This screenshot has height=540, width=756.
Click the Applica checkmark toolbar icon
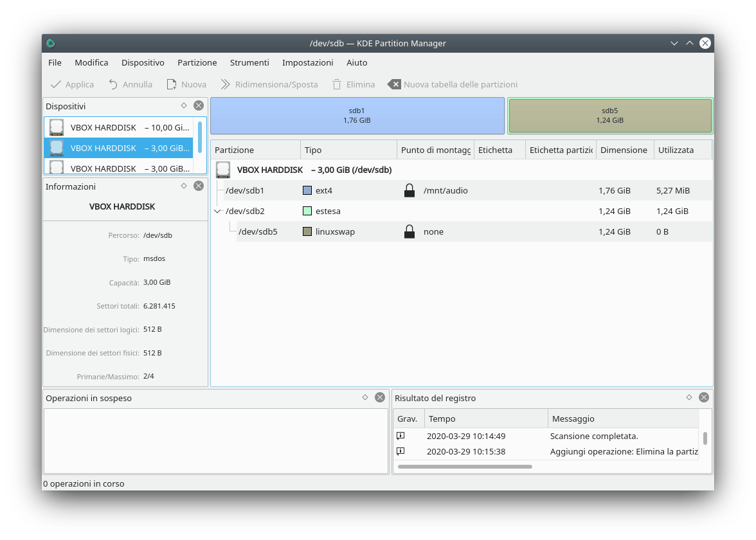56,84
